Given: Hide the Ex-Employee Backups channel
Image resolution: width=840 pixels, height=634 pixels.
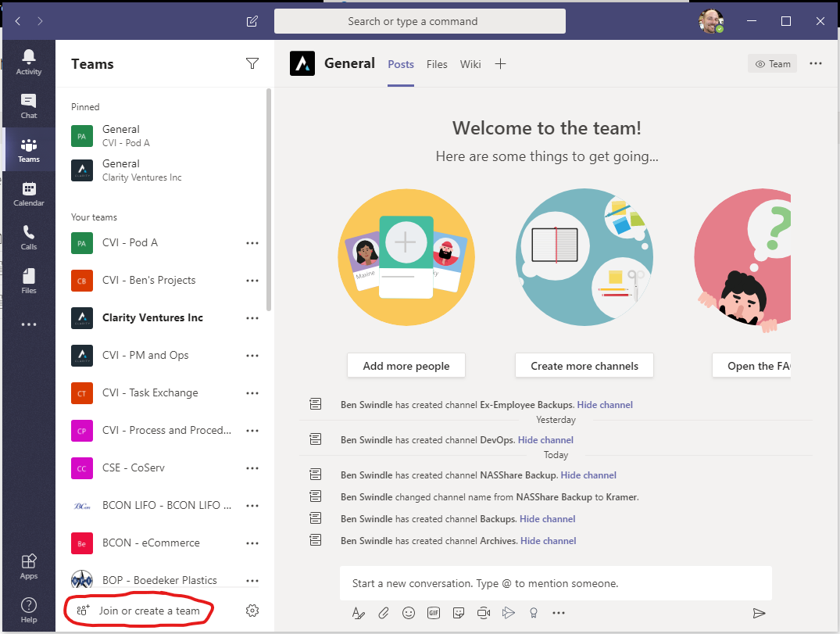Looking at the screenshot, I should [605, 405].
